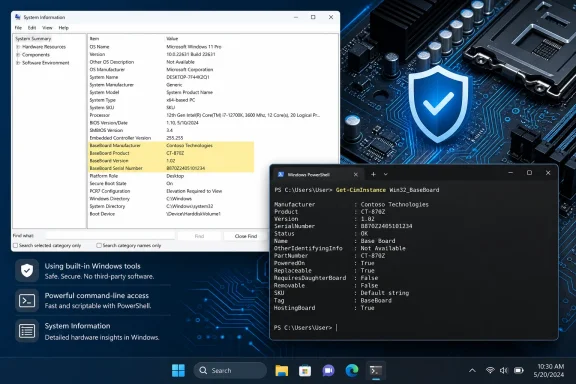Click the PowerShell prompt line at bottom
The width and height of the screenshot is (576, 384).
pyautogui.click(x=306, y=327)
